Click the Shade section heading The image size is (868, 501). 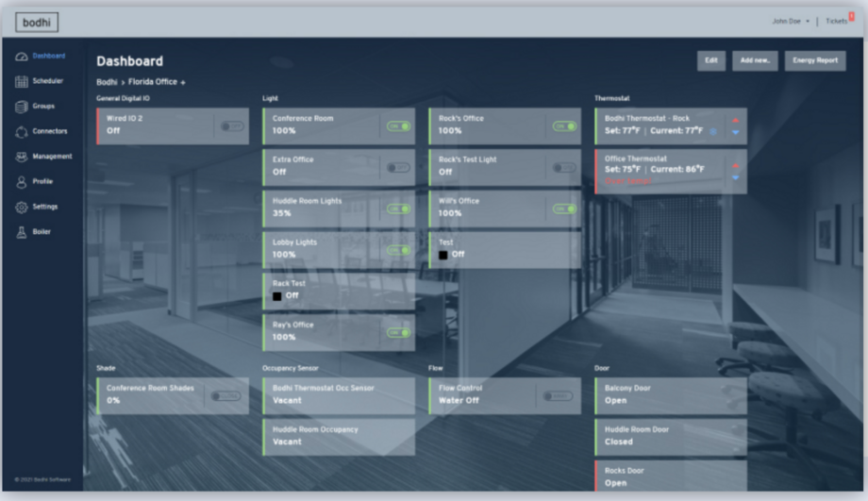106,368
